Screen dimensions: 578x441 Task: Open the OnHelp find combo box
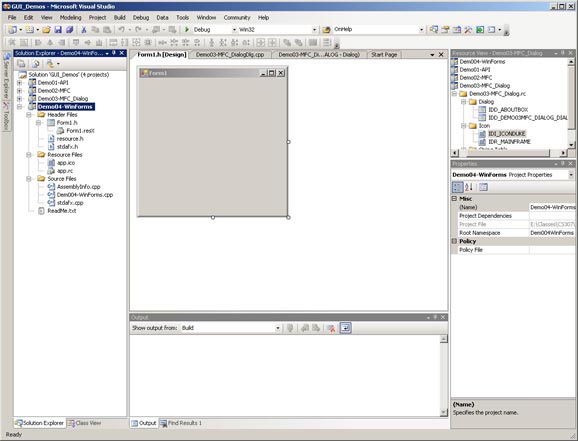tap(421, 29)
